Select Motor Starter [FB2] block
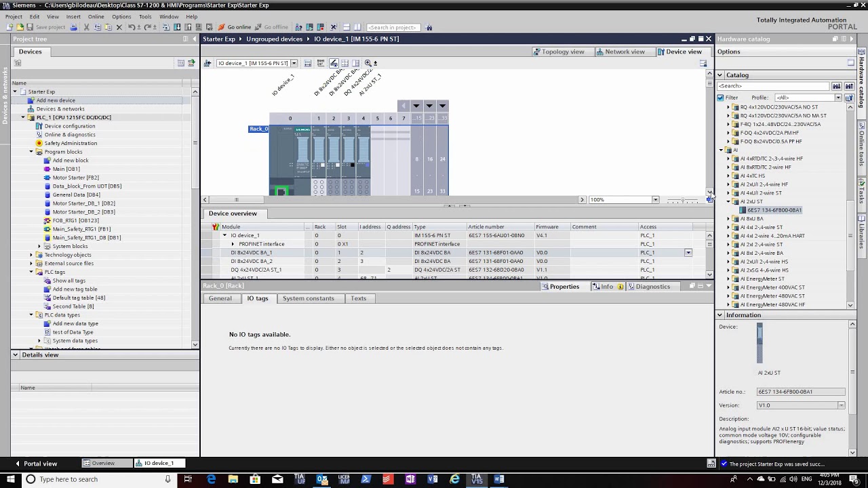Image resolution: width=868 pixels, height=488 pixels. (x=75, y=178)
